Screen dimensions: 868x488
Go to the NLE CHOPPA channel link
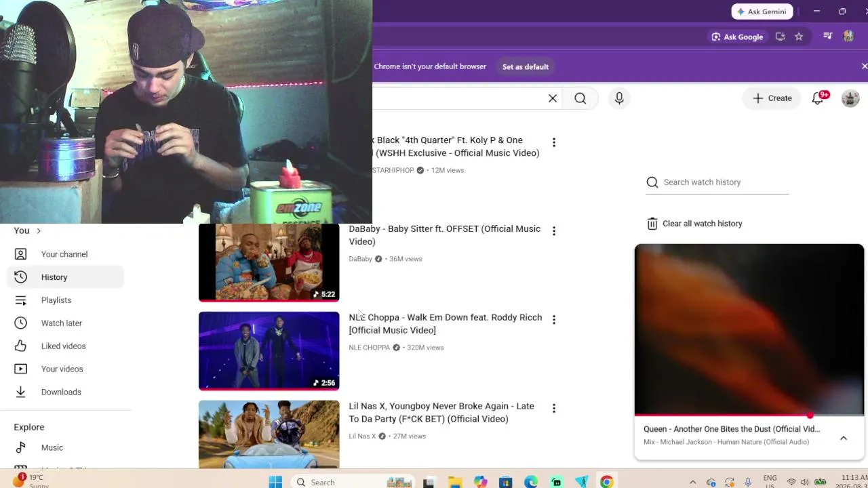click(x=369, y=348)
